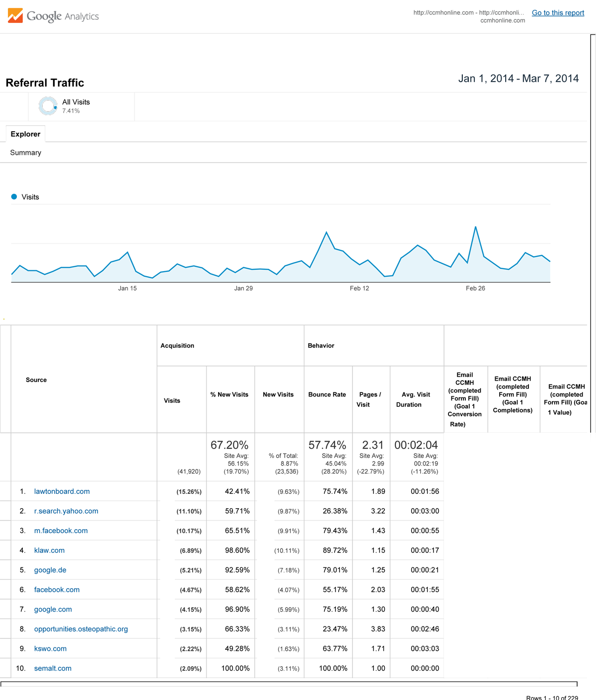The image size is (596, 700).
Task: Click the Goal 1 Conversion Rate column header
Action: (465, 399)
